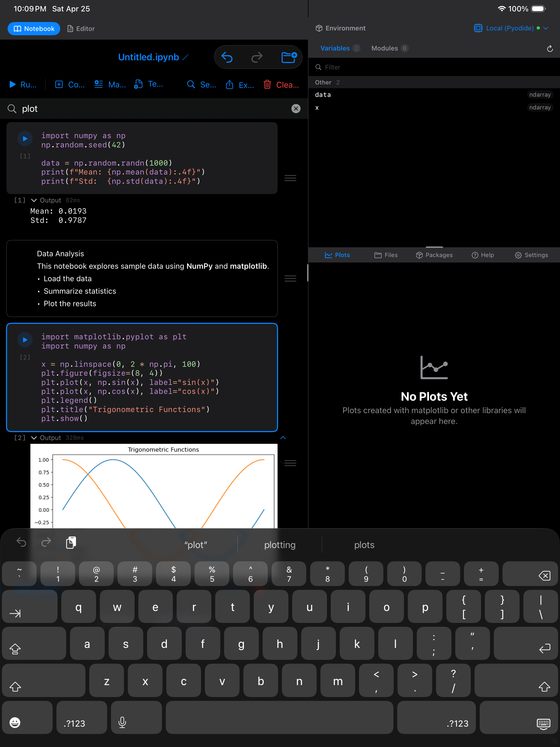Screen dimensions: 560x747
Task: Open Local (Pyodide) kernel dropdown
Action: point(511,28)
